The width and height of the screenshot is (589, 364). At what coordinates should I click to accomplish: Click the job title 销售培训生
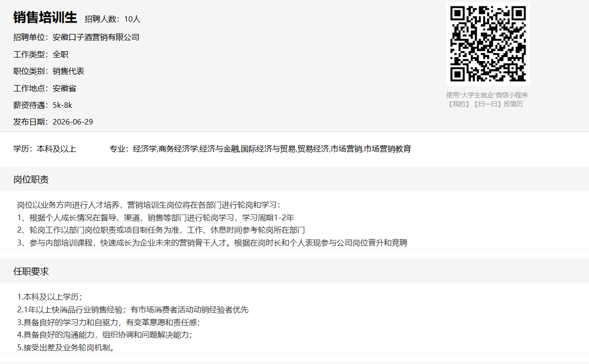click(45, 18)
